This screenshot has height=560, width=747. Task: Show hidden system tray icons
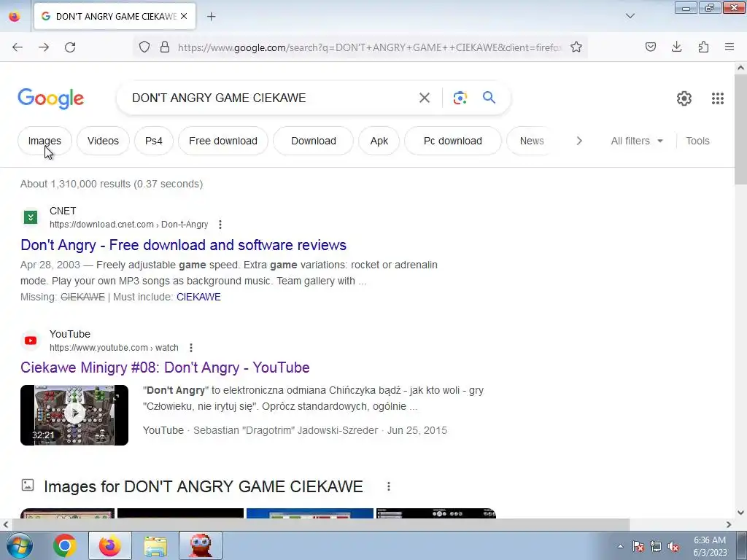pos(620,547)
